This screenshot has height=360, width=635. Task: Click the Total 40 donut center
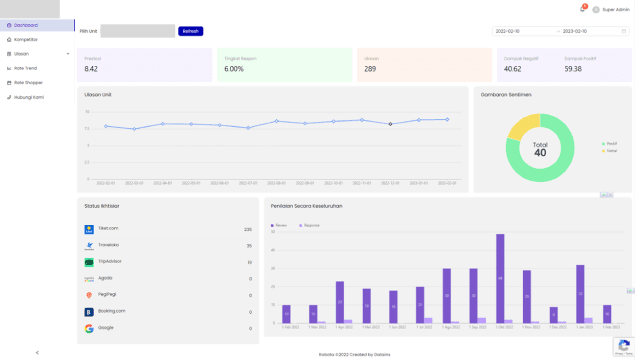tap(540, 149)
